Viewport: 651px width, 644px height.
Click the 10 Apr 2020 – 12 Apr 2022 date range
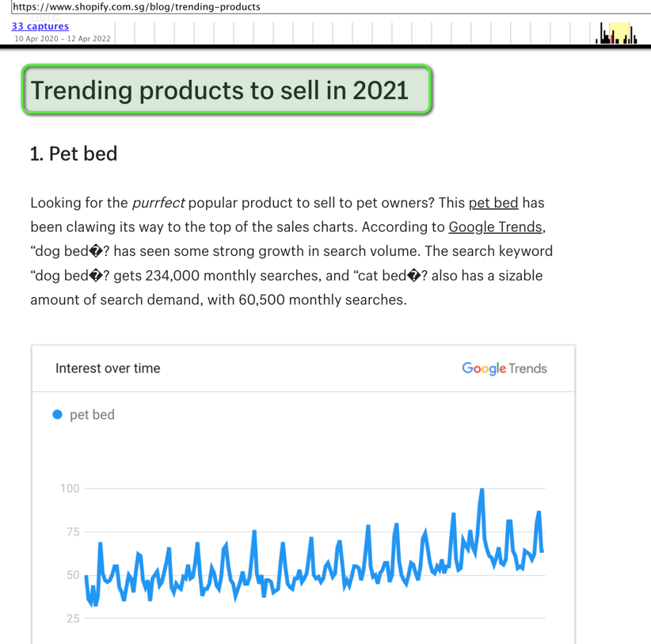(x=63, y=39)
